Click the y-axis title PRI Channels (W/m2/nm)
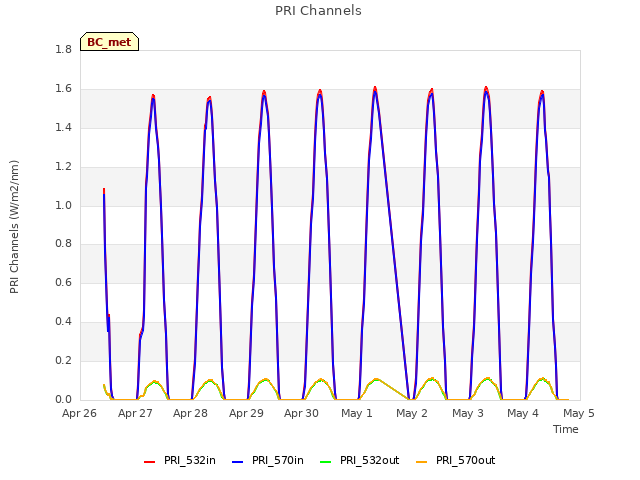This screenshot has height=480, width=640. (x=14, y=227)
